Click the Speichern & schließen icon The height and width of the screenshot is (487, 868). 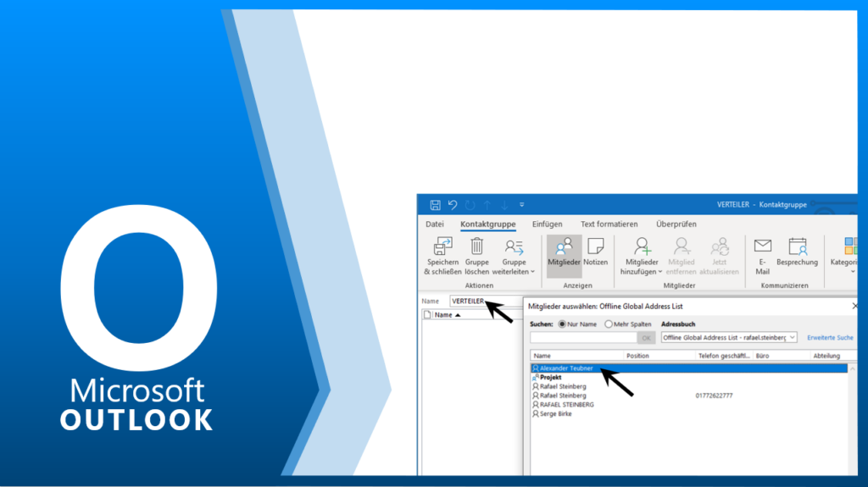442,247
